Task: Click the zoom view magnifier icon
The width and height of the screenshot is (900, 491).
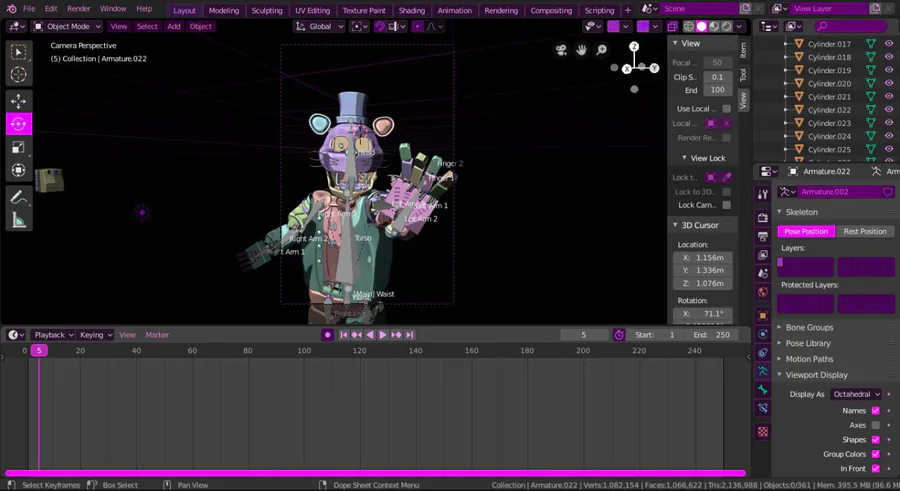Action: tap(602, 51)
